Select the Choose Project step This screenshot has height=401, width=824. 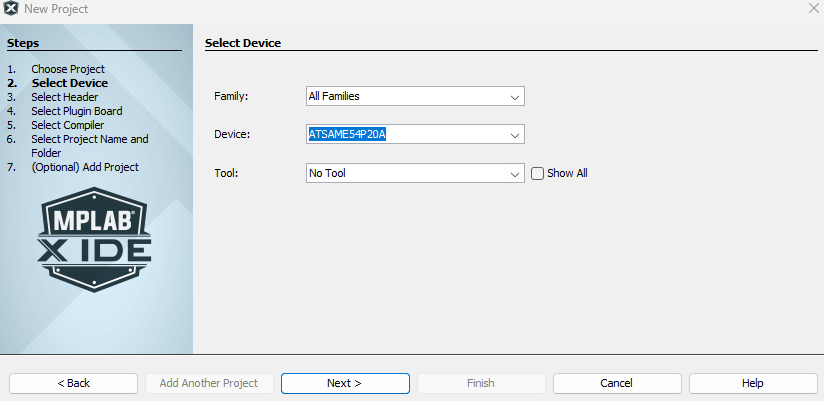tap(68, 69)
